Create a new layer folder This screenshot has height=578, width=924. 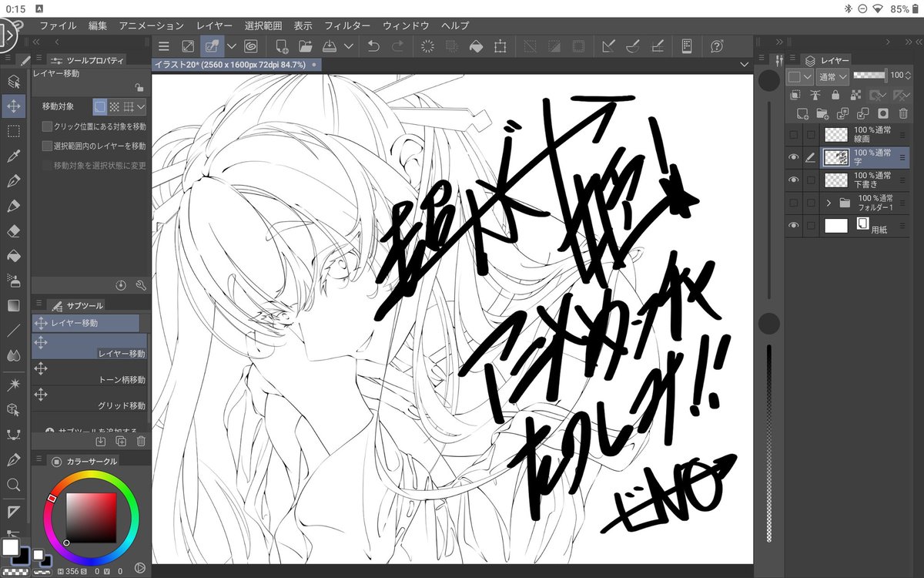pos(822,113)
